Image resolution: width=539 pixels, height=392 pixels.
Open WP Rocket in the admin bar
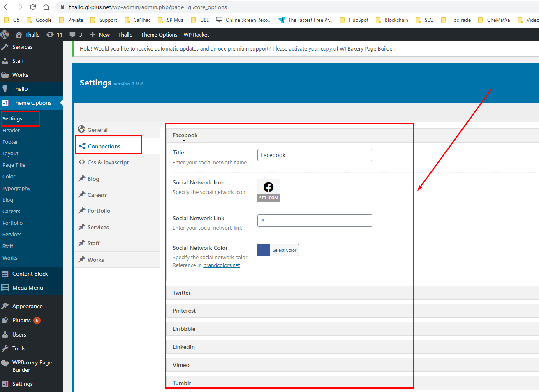(x=196, y=35)
